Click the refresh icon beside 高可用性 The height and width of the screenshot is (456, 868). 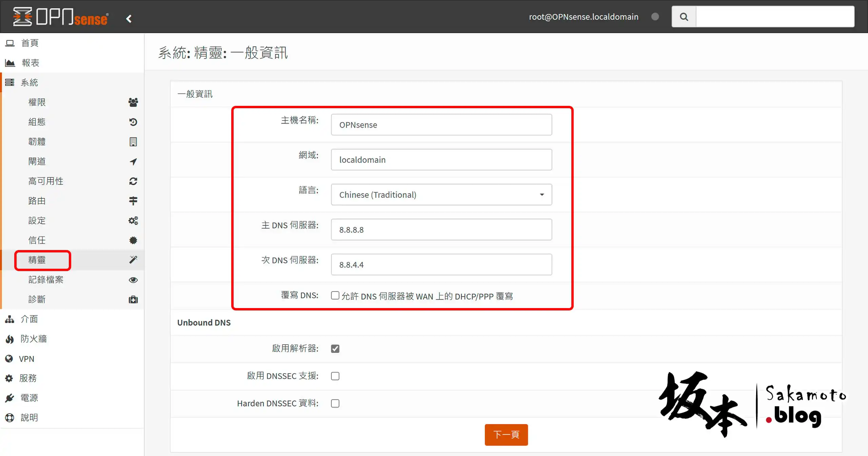click(133, 181)
